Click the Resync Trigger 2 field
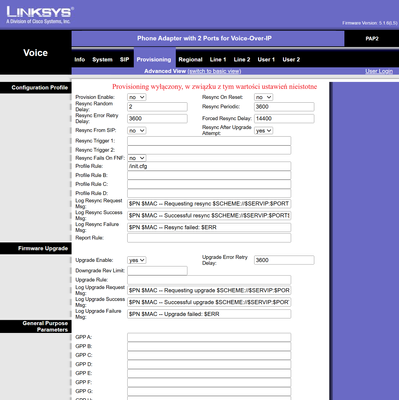Screen dimensions: 399x400 click(x=209, y=150)
